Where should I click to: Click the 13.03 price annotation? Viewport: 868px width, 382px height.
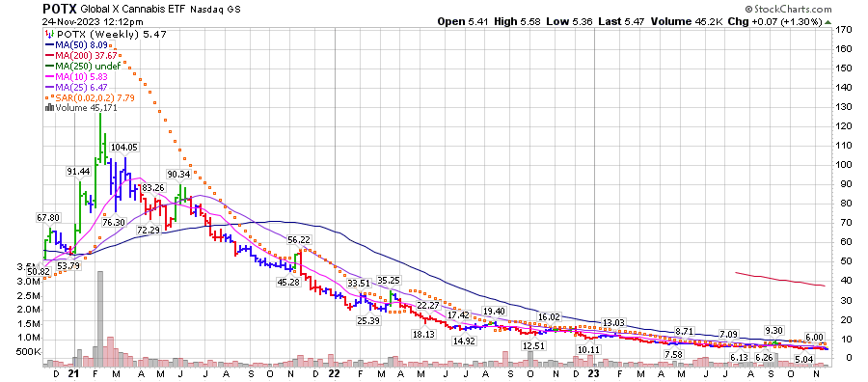[x=614, y=323]
